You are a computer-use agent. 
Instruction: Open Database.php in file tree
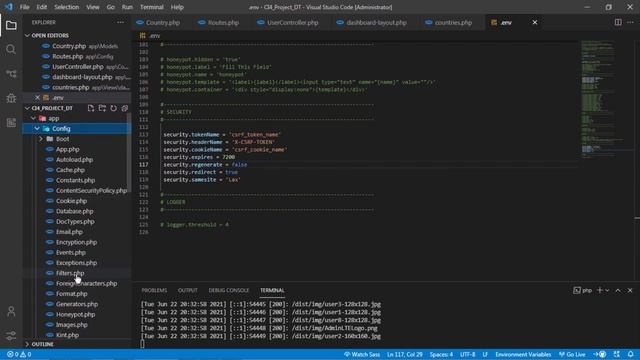click(74, 211)
